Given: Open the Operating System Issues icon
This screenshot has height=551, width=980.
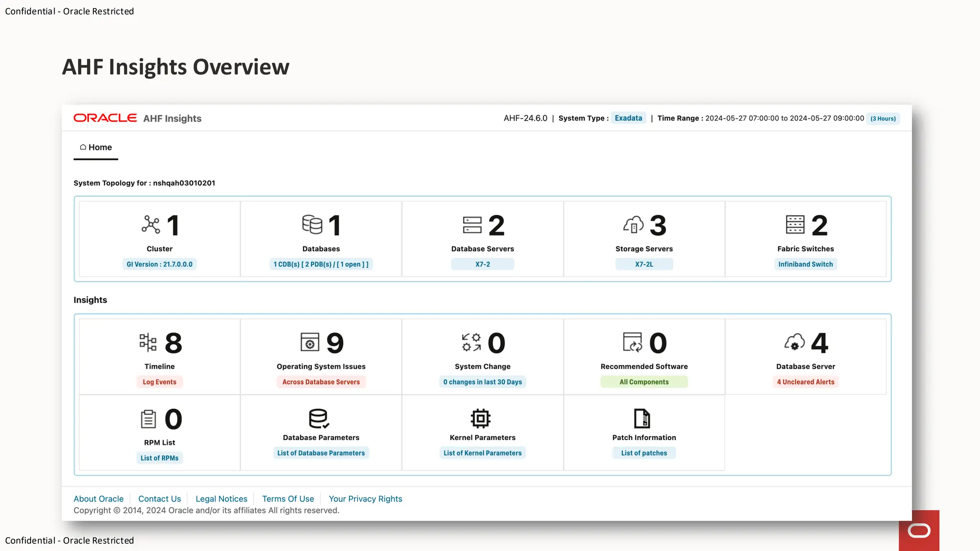Looking at the screenshot, I should click(x=310, y=342).
